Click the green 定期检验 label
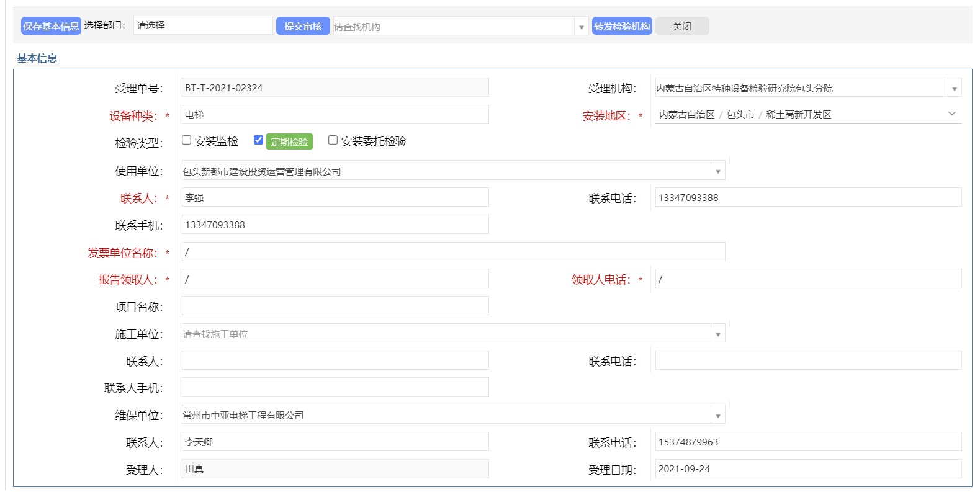The height and width of the screenshot is (492, 980). (289, 141)
